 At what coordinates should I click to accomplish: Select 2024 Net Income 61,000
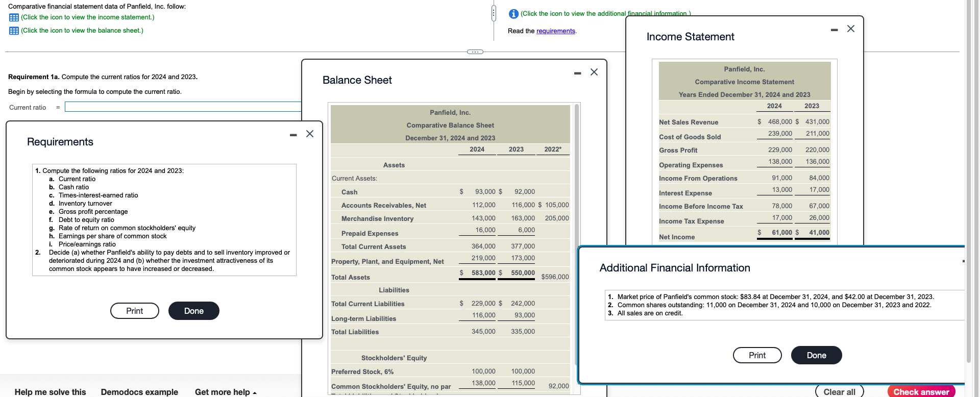click(782, 233)
